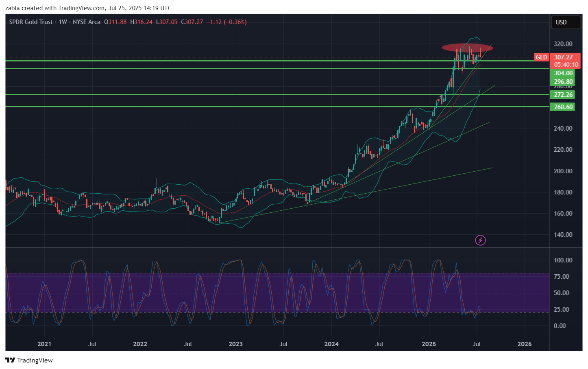Screen dimensions: 588x369
Task: Open the 1W interval in chart header
Action: click(x=63, y=22)
